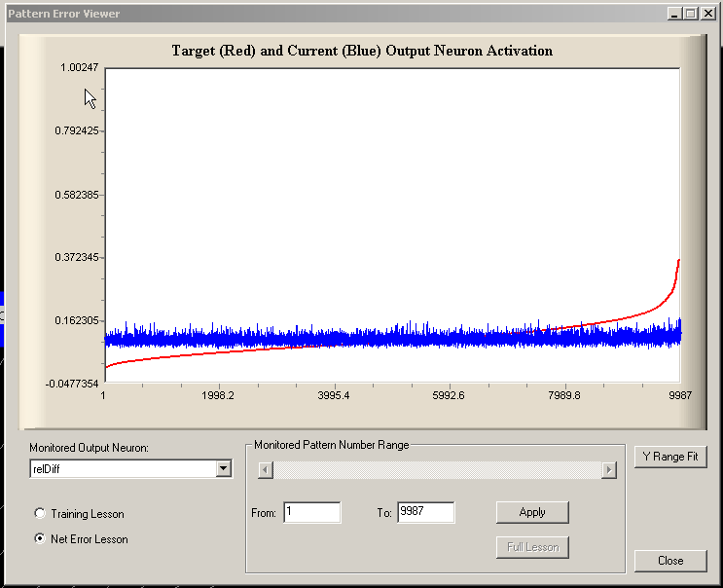The image size is (723, 588).
Task: Maximize the Pattern Error Viewer window
Action: (x=691, y=14)
